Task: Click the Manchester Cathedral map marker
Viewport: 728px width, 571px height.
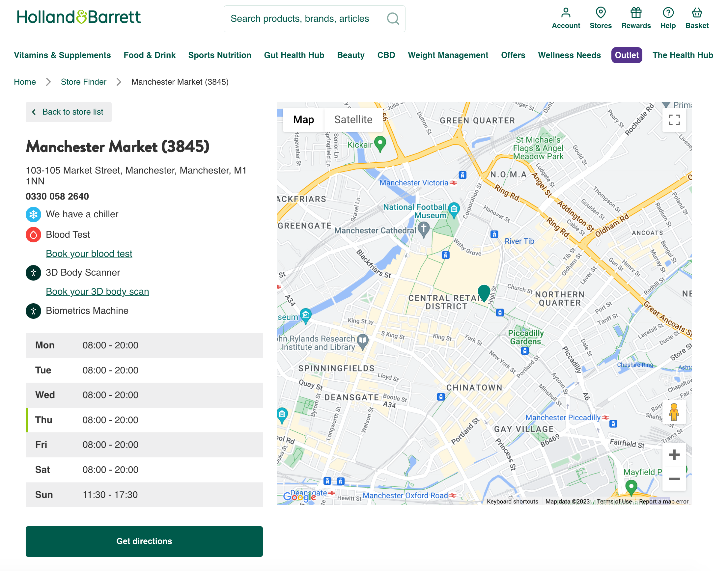Action: (x=423, y=230)
